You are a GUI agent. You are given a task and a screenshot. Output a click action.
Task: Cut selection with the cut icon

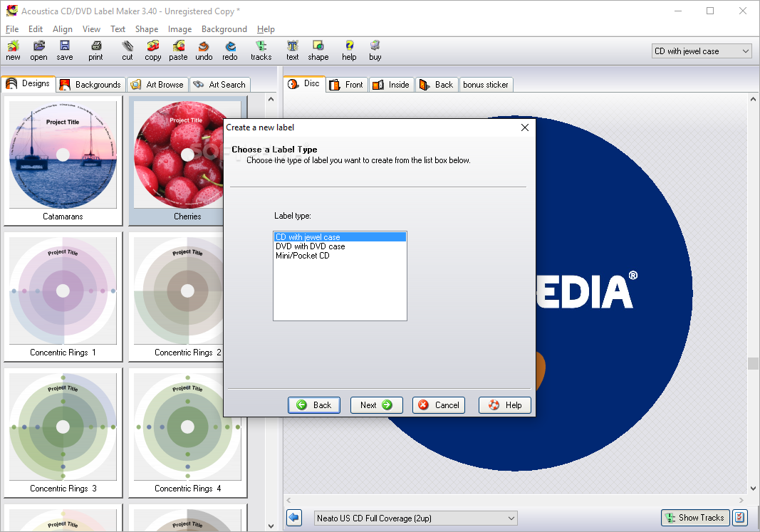pyautogui.click(x=127, y=51)
